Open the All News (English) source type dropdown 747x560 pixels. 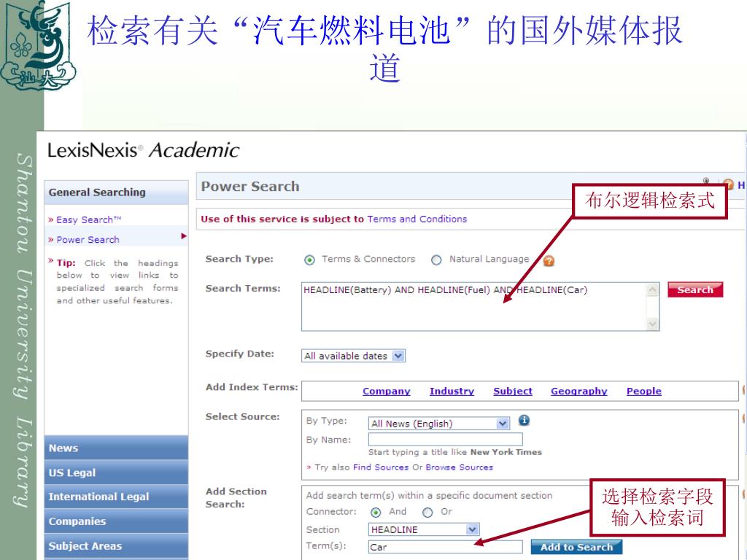pos(438,424)
